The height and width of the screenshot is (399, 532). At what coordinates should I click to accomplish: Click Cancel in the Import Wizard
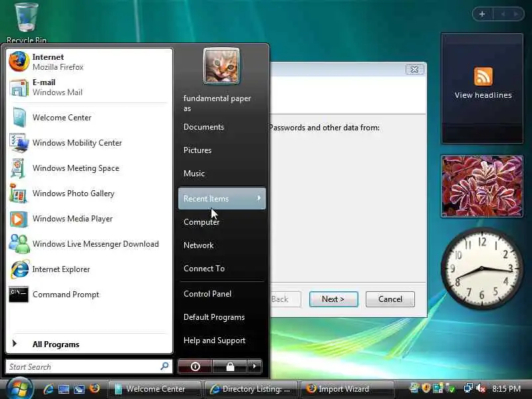pyautogui.click(x=390, y=299)
